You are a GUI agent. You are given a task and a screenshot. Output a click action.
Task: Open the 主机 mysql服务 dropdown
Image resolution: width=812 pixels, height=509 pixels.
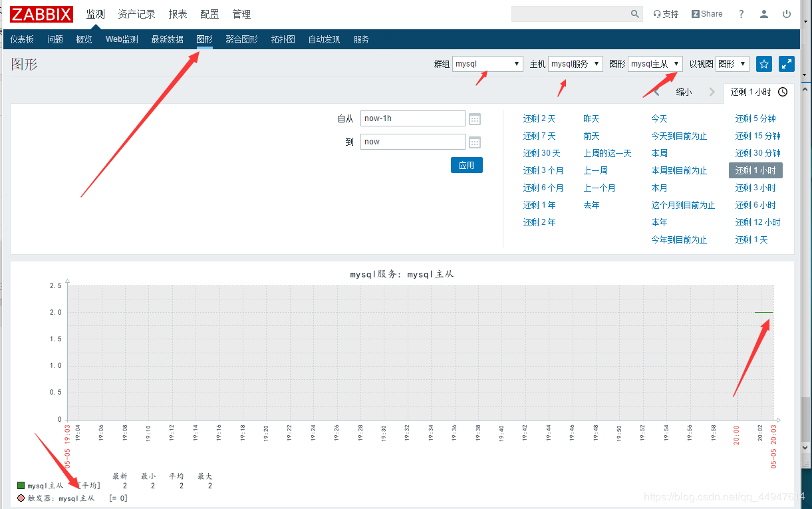pyautogui.click(x=576, y=64)
